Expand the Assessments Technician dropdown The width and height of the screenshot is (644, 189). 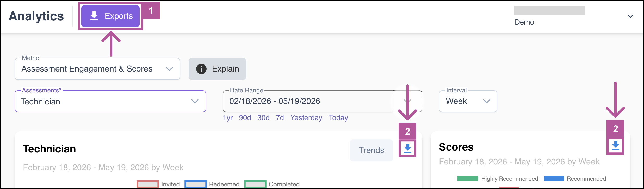coord(110,101)
